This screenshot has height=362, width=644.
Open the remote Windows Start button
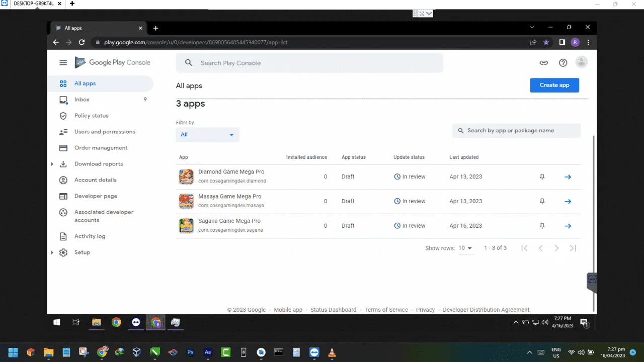tap(57, 322)
